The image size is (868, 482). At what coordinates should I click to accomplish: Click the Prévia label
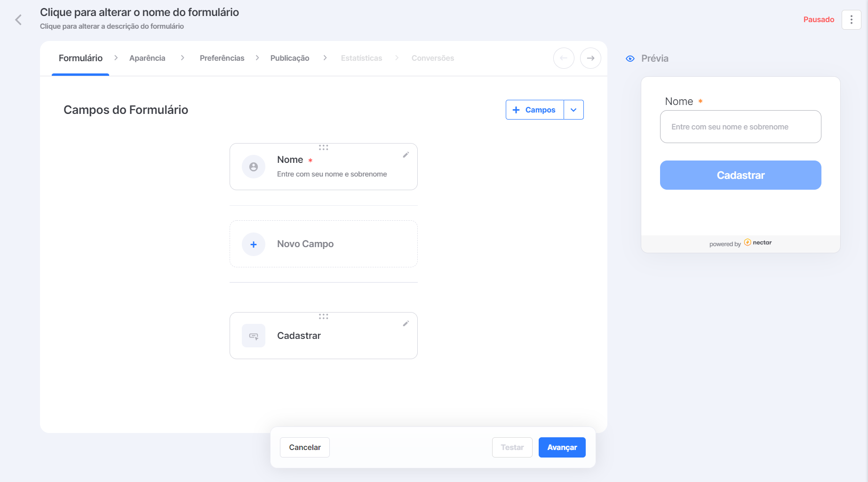click(x=655, y=58)
